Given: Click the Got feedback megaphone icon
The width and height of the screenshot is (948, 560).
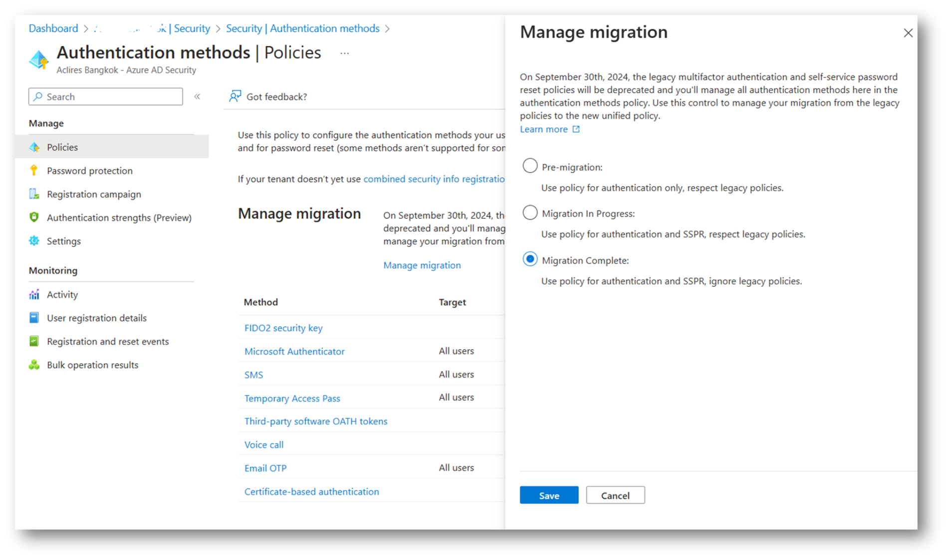Looking at the screenshot, I should point(235,96).
